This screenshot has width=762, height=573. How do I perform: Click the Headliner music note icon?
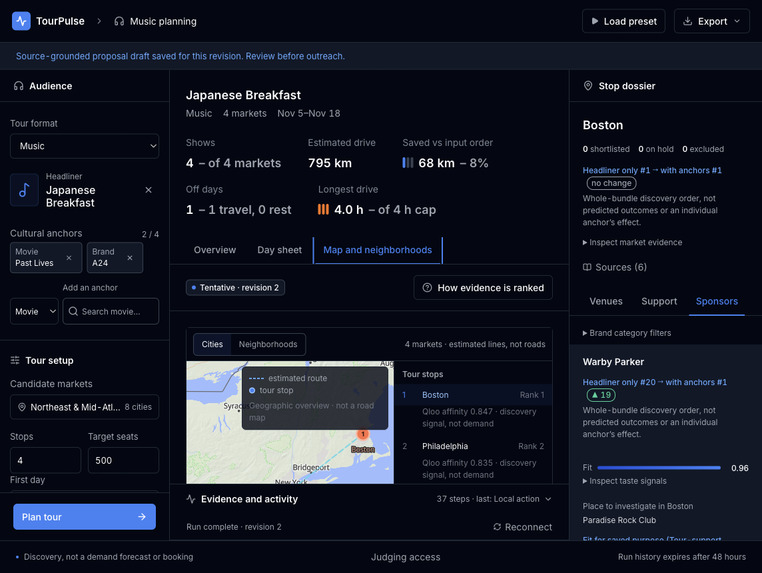[x=24, y=190]
